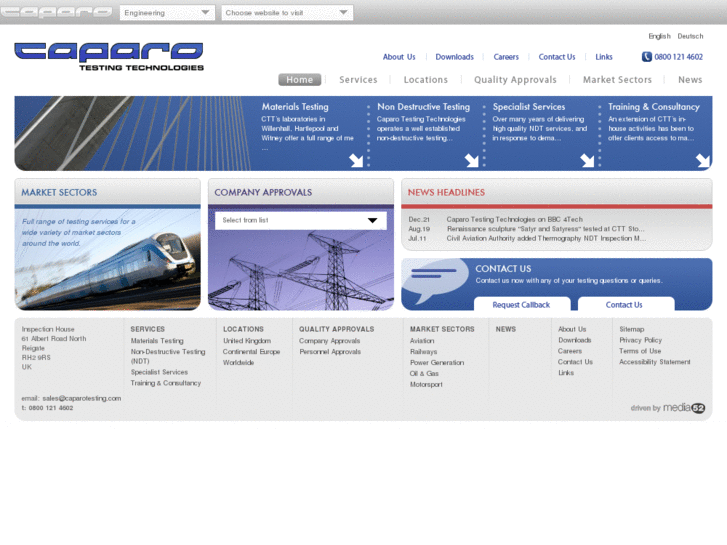
Task: Click footer Personnel Approvals link
Action: coord(330,352)
